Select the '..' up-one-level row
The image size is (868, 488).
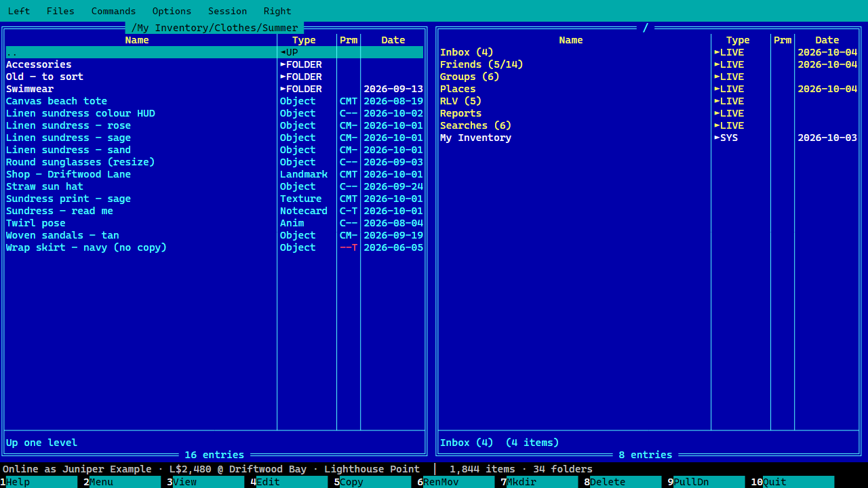214,52
